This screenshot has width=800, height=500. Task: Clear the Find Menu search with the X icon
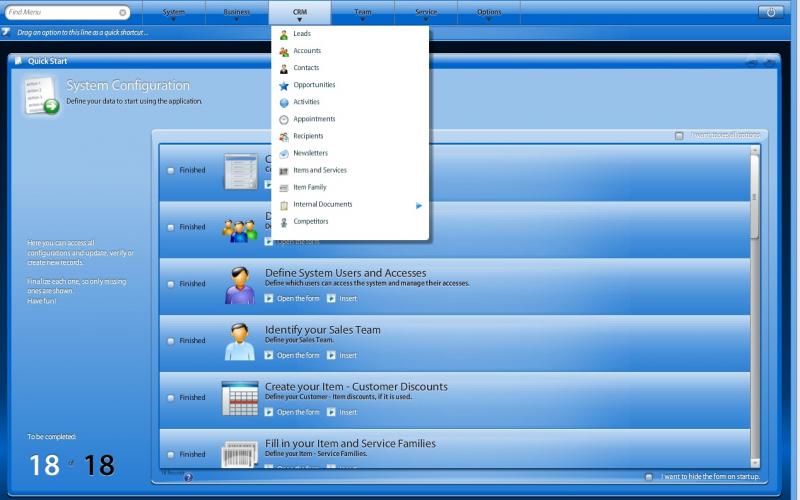[123, 13]
